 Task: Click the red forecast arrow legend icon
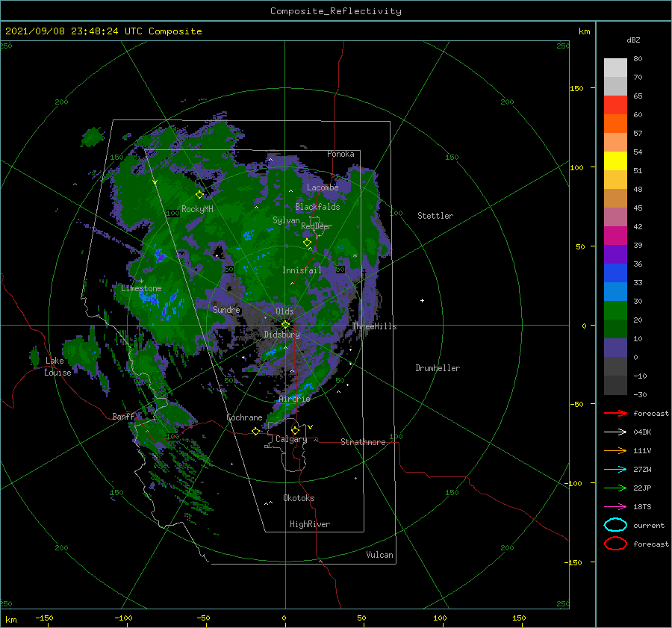[615, 413]
